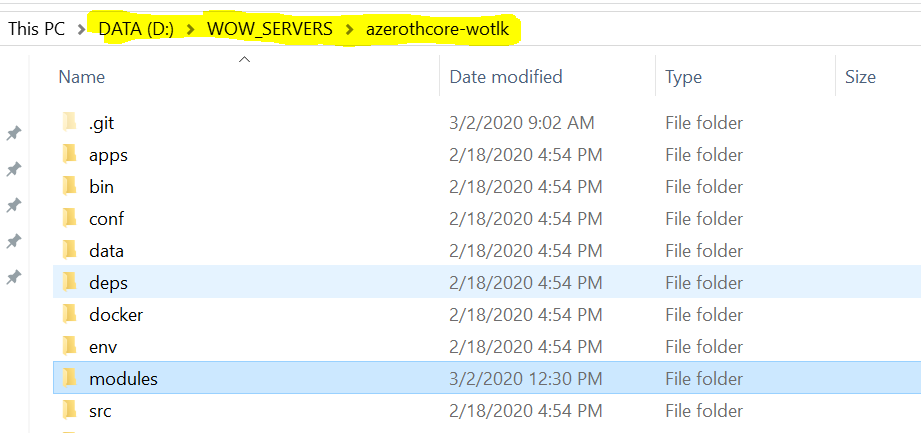Image resolution: width=921 pixels, height=433 pixels.
Task: Select the 'data' folder name
Action: pos(106,251)
